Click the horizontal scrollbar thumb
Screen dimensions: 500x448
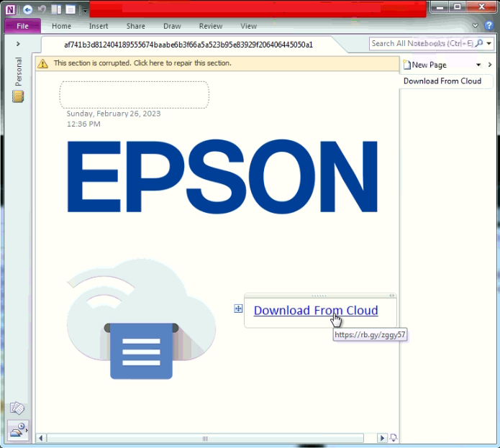point(205,439)
